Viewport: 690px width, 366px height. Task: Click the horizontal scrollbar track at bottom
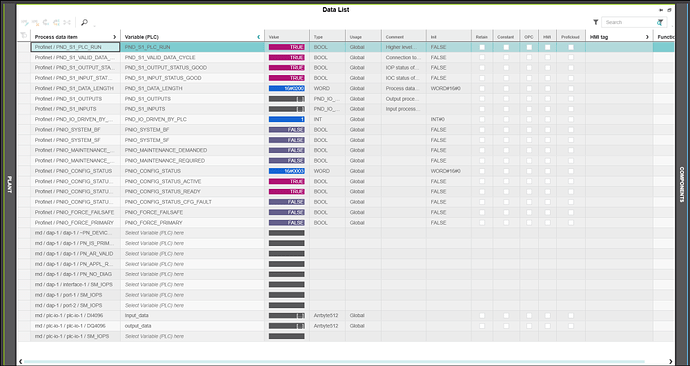point(334,362)
